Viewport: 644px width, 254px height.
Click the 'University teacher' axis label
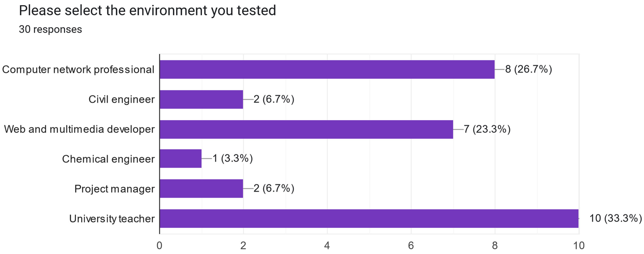click(x=112, y=219)
